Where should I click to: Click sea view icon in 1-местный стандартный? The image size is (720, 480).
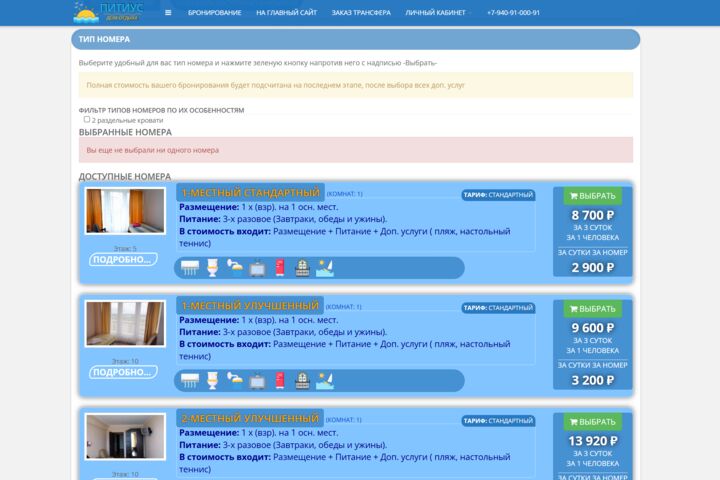tap(325, 268)
